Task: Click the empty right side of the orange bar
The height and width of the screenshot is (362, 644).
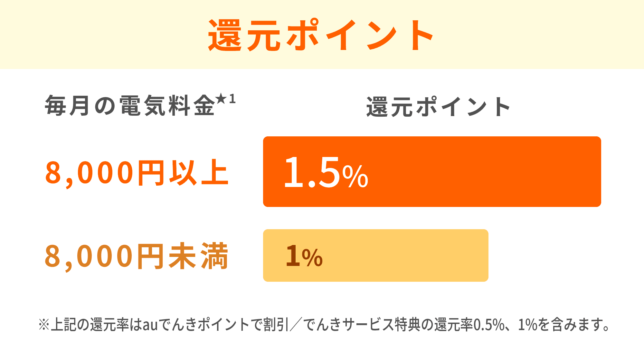Action: 499,172
